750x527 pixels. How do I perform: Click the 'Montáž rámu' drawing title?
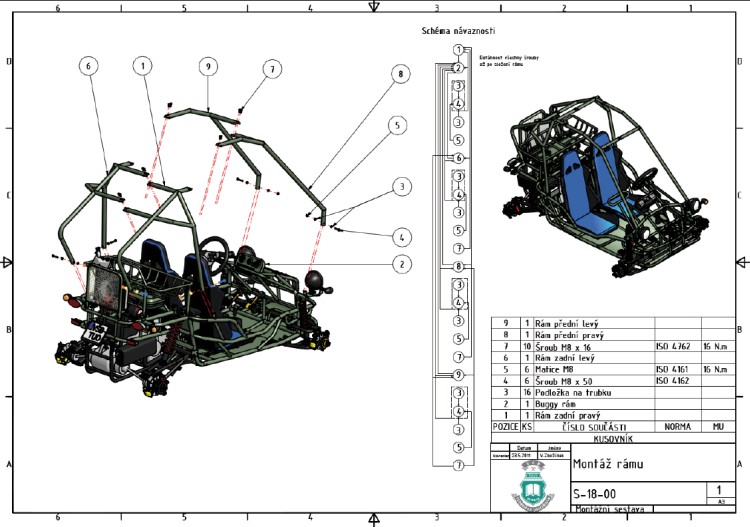pos(610,465)
